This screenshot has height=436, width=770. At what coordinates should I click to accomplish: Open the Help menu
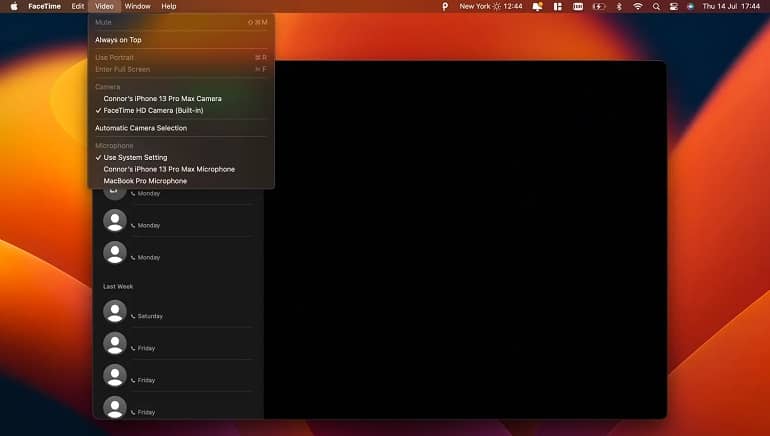pos(168,6)
